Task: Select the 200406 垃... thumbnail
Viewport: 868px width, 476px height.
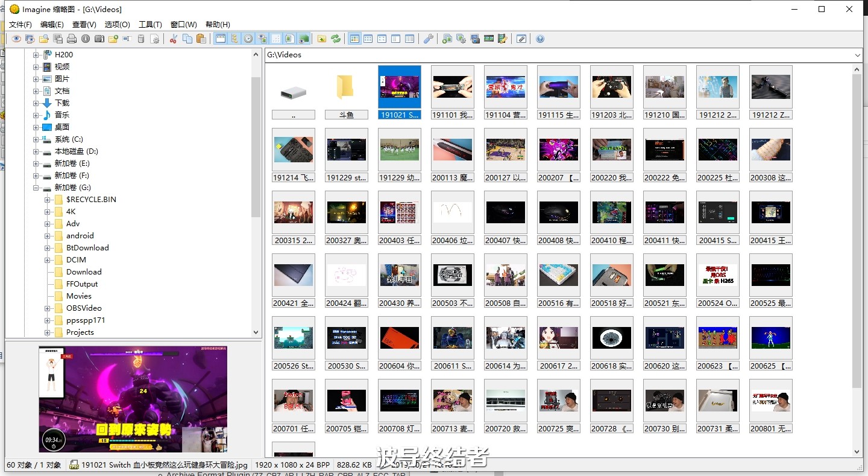Action: (x=453, y=218)
